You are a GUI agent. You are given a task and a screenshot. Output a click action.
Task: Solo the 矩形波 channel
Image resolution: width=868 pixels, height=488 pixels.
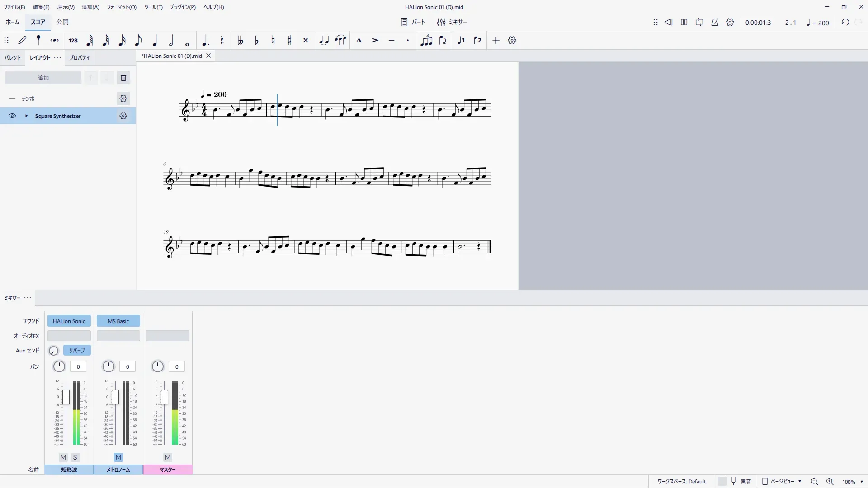[75, 457]
